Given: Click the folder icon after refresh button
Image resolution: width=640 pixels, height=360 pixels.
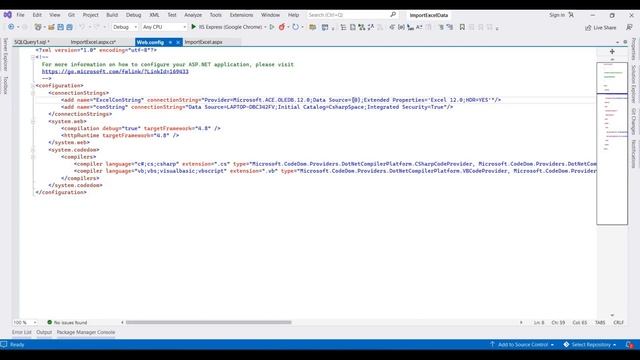Looking at the screenshot, I should [x=313, y=27].
